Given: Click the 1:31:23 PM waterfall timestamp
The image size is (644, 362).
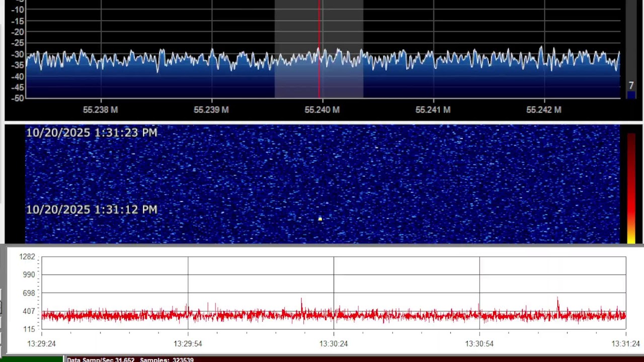Looking at the screenshot, I should [92, 133].
